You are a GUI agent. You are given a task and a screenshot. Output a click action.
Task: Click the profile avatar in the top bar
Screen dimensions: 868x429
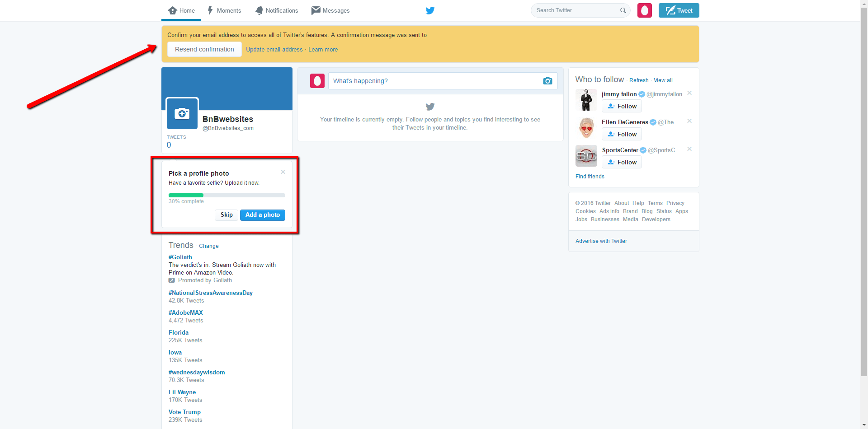(644, 10)
